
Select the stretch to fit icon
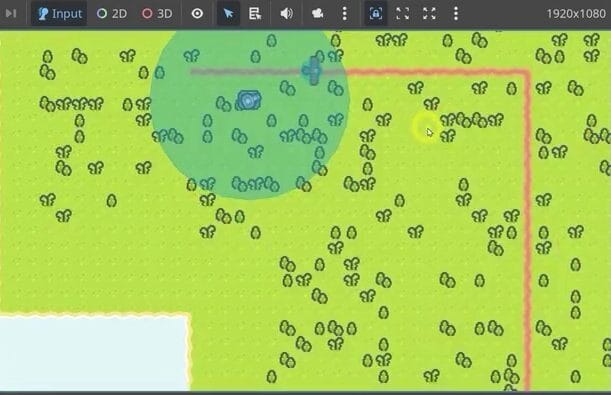pyautogui.click(x=429, y=14)
